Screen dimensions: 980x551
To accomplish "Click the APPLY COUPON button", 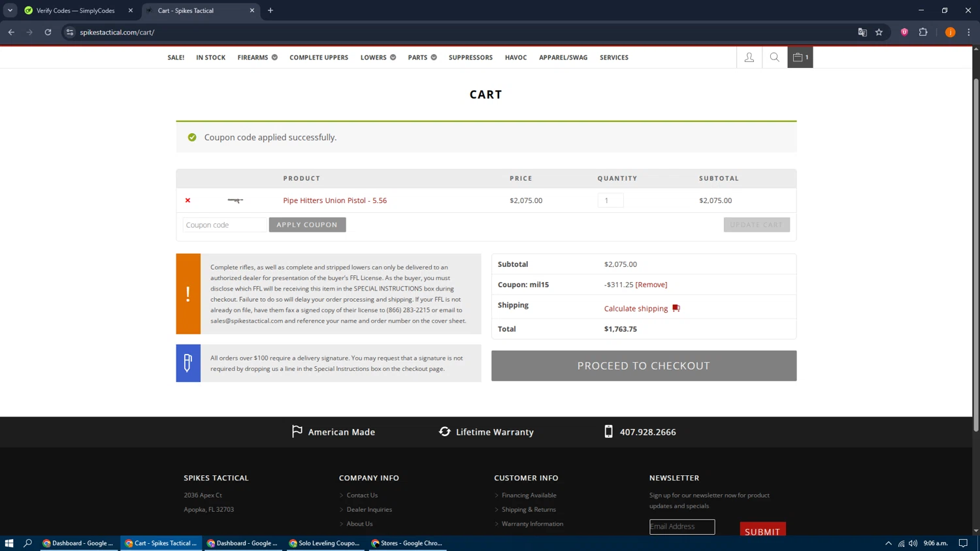I will coord(307,225).
